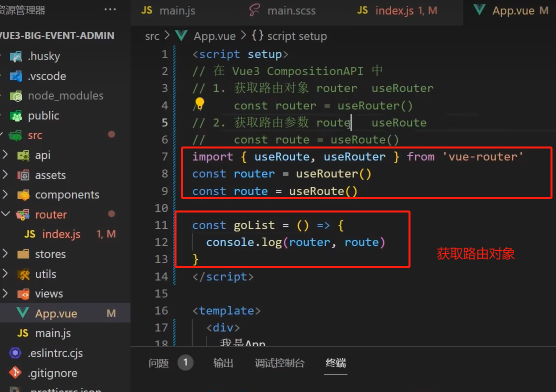Collapse the router folder chevron

tap(5, 214)
